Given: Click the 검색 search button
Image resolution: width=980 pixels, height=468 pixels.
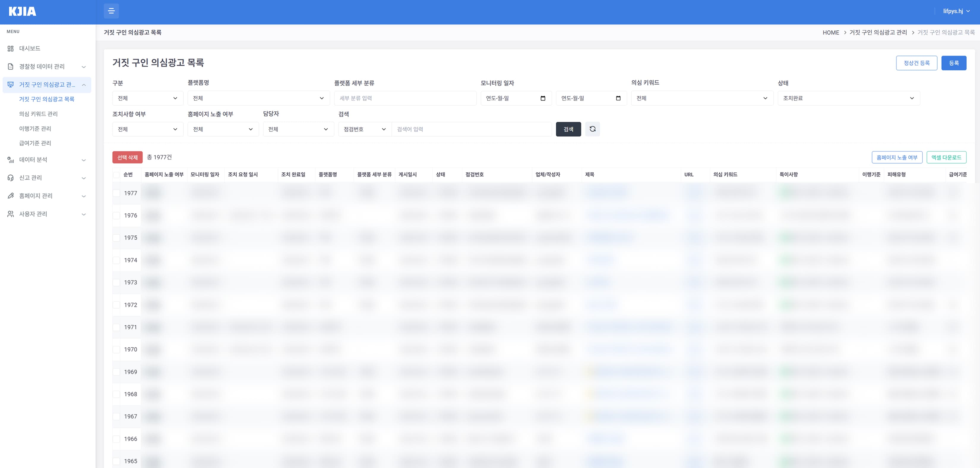Looking at the screenshot, I should click(568, 129).
